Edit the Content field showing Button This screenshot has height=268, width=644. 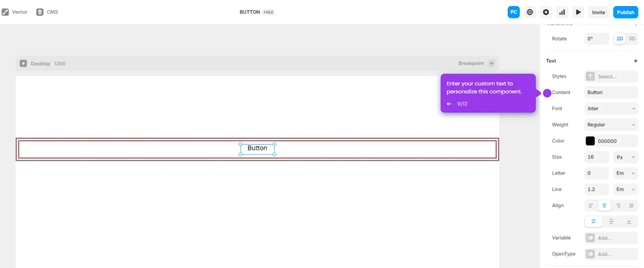click(611, 92)
